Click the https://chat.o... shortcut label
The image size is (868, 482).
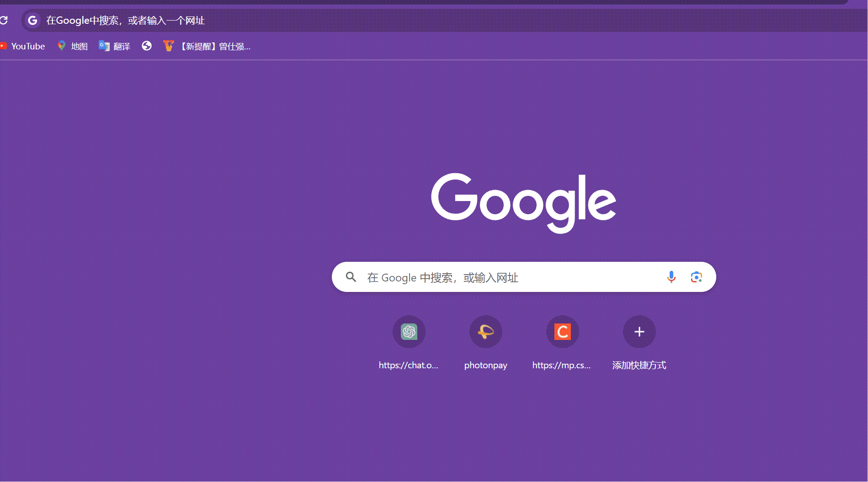[409, 365]
